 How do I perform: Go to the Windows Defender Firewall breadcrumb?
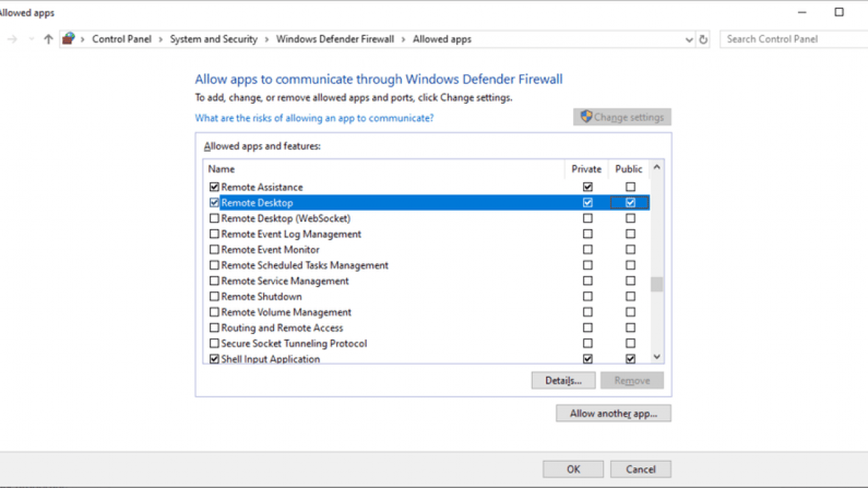(335, 39)
